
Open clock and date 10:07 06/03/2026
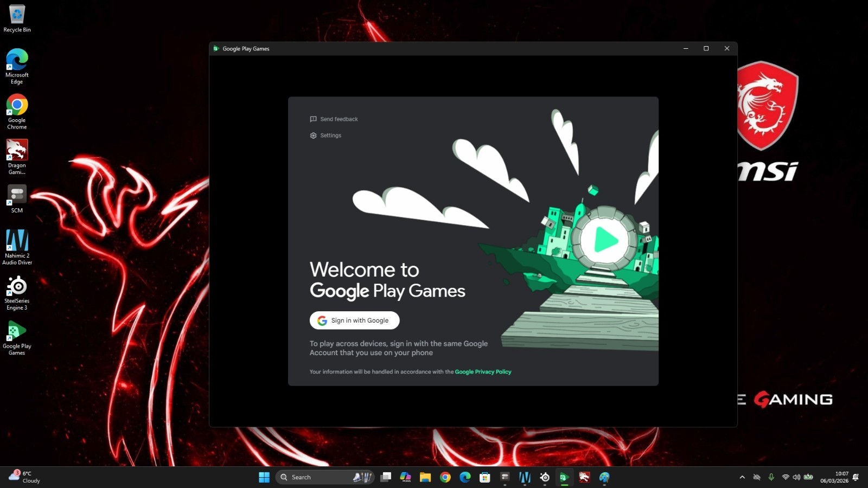click(x=834, y=477)
